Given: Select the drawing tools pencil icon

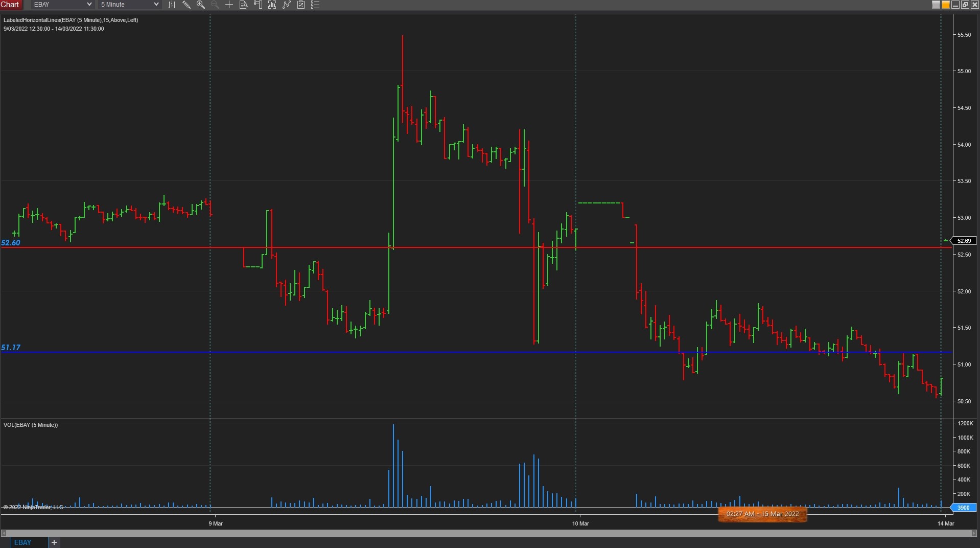Looking at the screenshot, I should coord(186,5).
